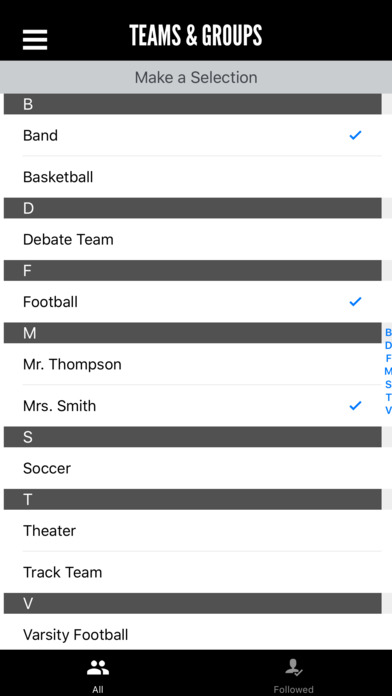Screen dimensions: 392x696
Task: Switch to the All tab
Action: (98, 673)
